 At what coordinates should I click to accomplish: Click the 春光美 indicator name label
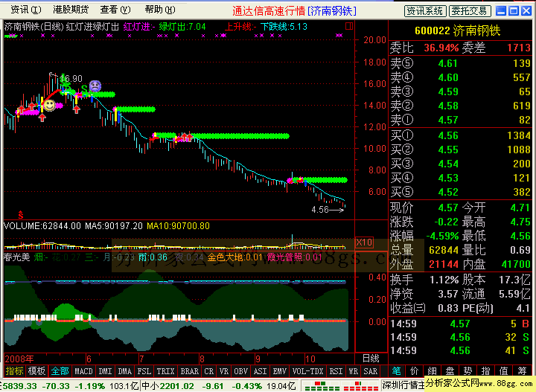pos(16,257)
